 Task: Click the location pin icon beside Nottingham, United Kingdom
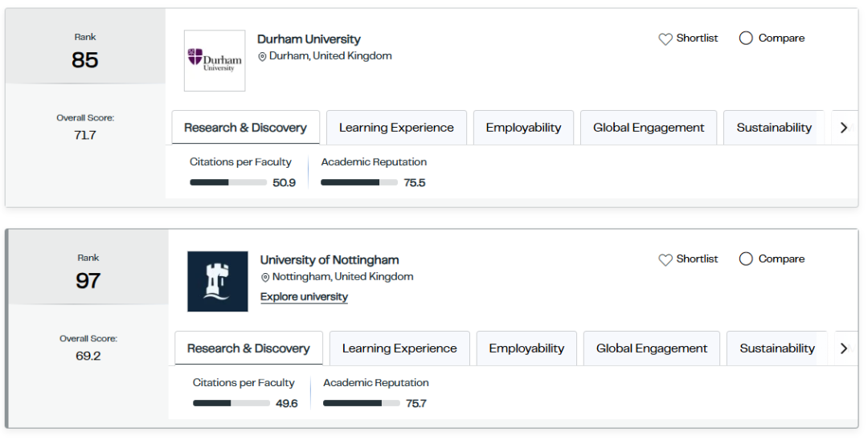(x=265, y=277)
